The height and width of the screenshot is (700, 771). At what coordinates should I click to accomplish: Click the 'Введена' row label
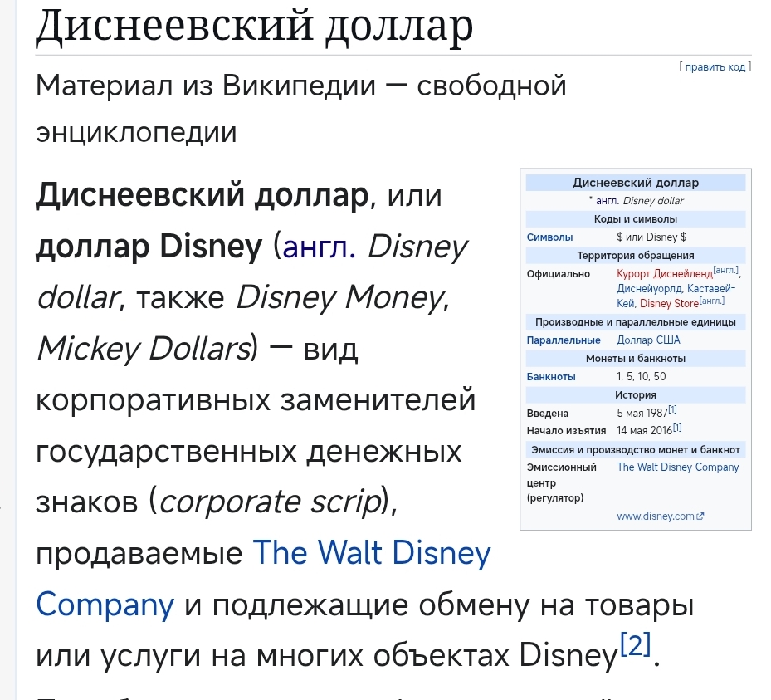[547, 414]
